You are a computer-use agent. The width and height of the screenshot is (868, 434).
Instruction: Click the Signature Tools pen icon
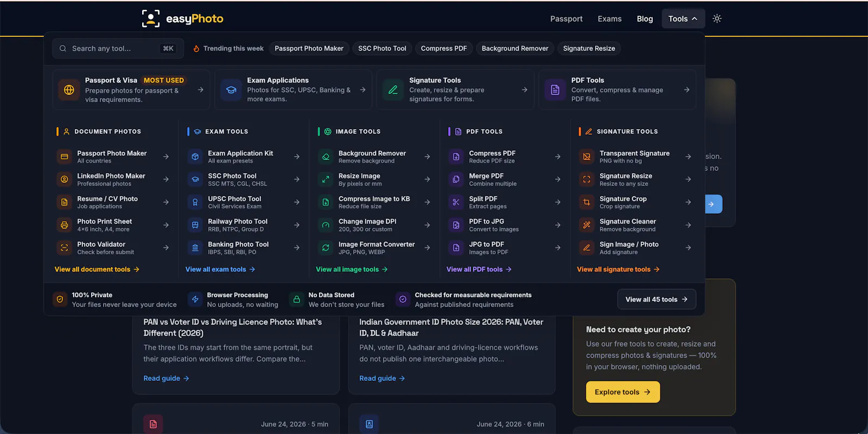coord(393,90)
